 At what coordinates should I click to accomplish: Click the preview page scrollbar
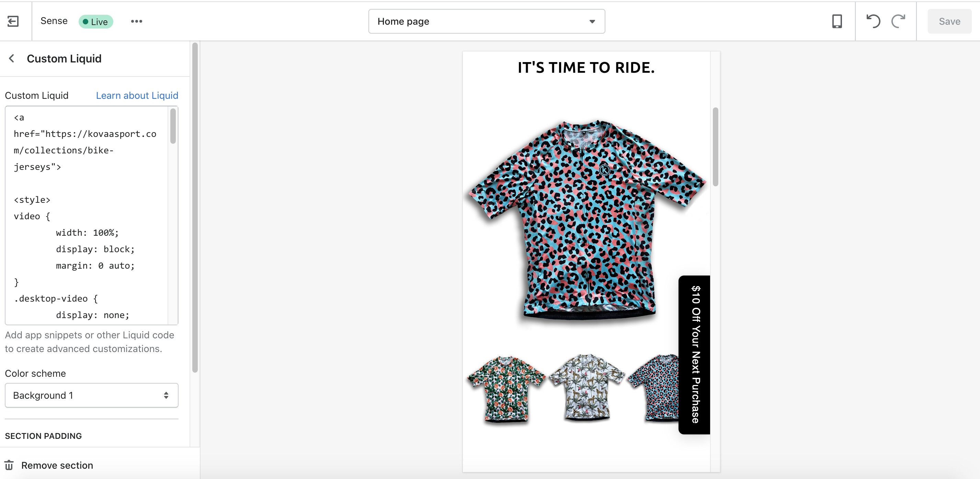click(715, 147)
